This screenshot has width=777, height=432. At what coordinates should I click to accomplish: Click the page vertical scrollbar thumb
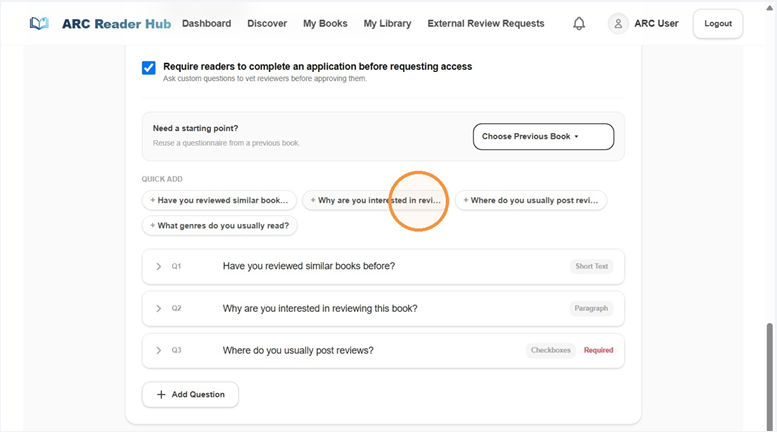770,377
